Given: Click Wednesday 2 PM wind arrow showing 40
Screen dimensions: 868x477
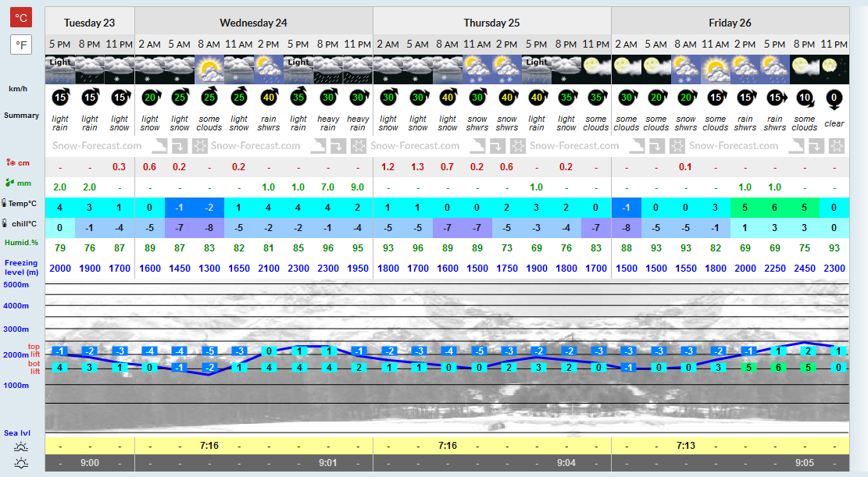Looking at the screenshot, I should pyautogui.click(x=269, y=98).
